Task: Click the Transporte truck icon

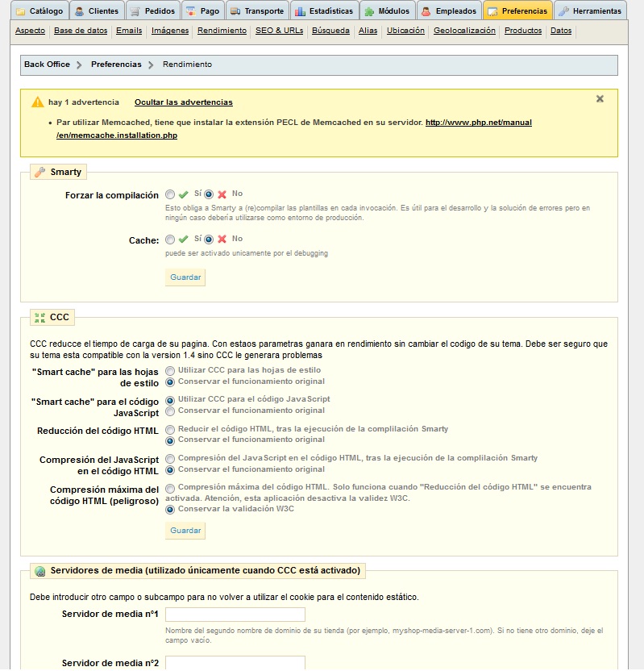Action: pyautogui.click(x=235, y=11)
